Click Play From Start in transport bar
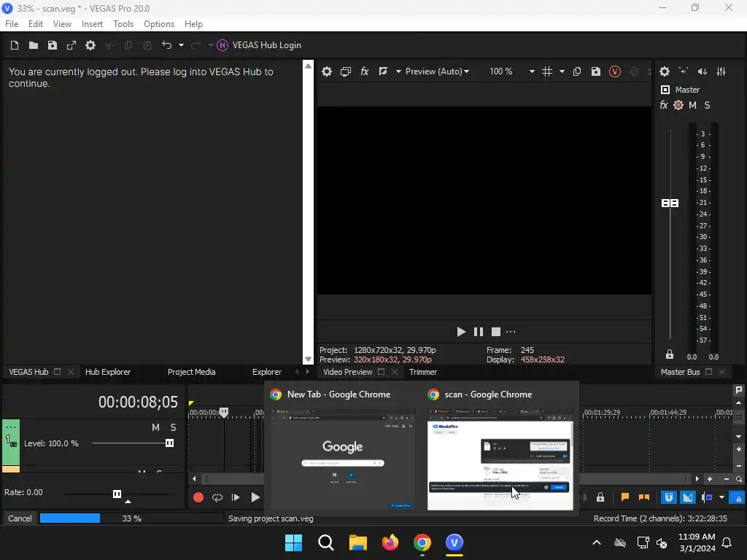The image size is (747, 560). click(x=236, y=497)
